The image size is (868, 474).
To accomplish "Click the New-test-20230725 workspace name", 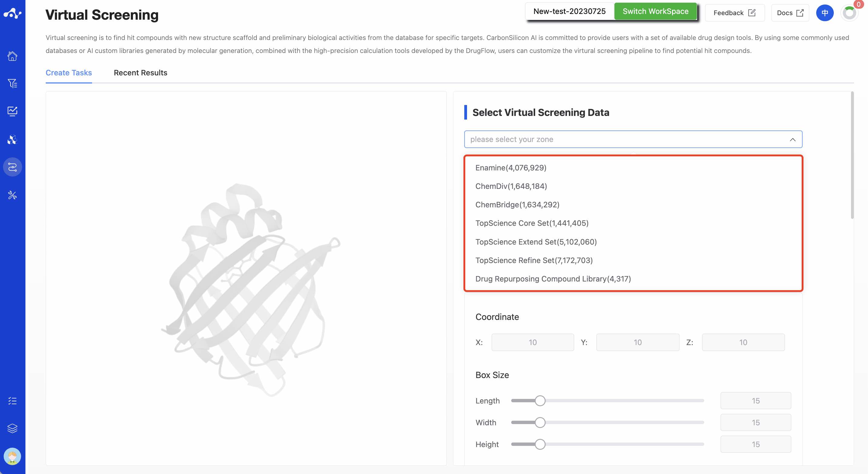I will point(569,12).
